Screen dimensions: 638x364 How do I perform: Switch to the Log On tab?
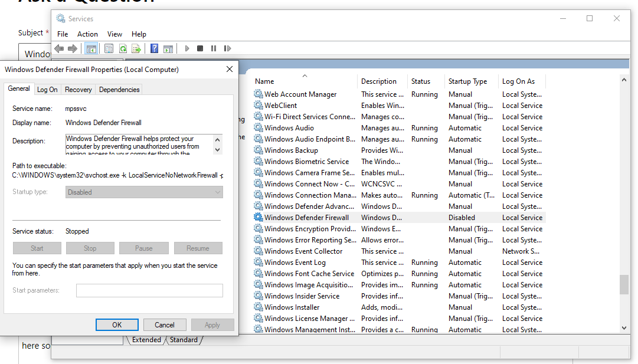[47, 90]
